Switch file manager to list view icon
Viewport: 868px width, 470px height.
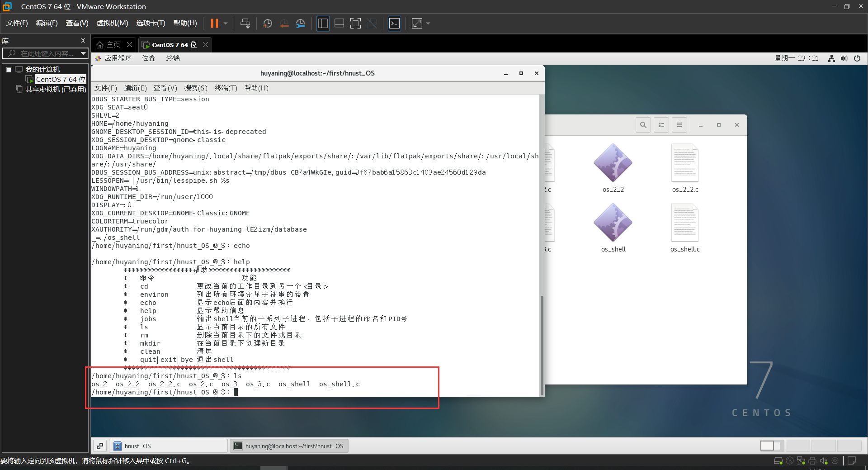pos(661,125)
